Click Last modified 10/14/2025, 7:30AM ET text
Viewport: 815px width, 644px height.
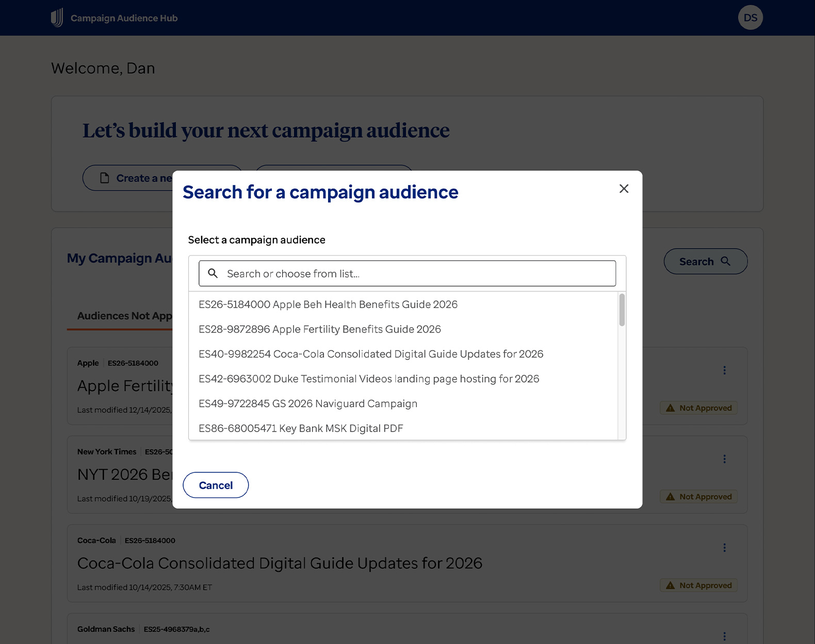tap(144, 587)
